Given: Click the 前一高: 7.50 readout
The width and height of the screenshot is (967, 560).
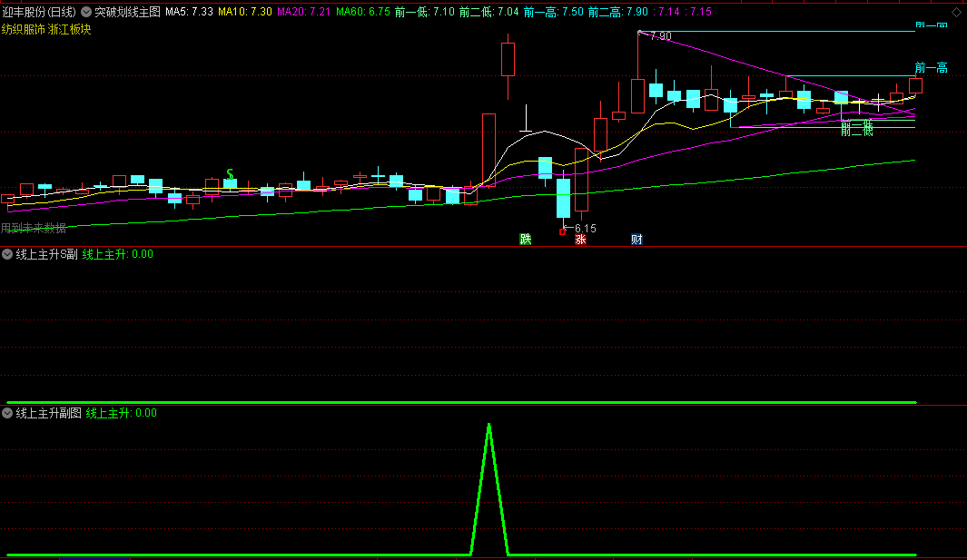Looking at the screenshot, I should 553,12.
